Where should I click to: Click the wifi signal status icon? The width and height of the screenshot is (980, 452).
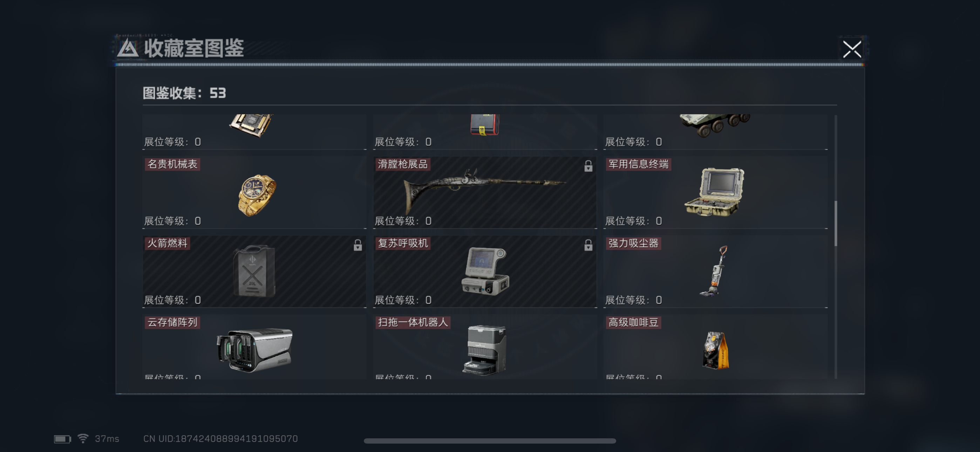pyautogui.click(x=83, y=438)
